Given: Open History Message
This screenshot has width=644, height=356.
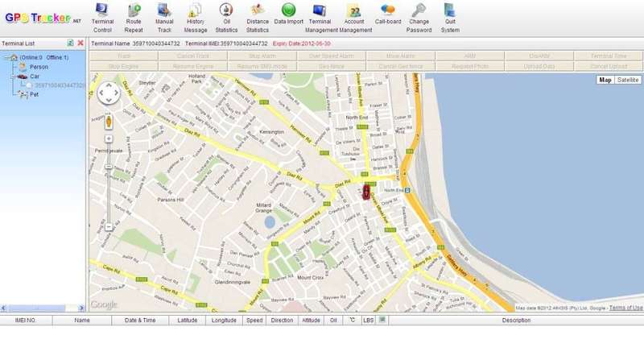Looking at the screenshot, I should (x=196, y=18).
